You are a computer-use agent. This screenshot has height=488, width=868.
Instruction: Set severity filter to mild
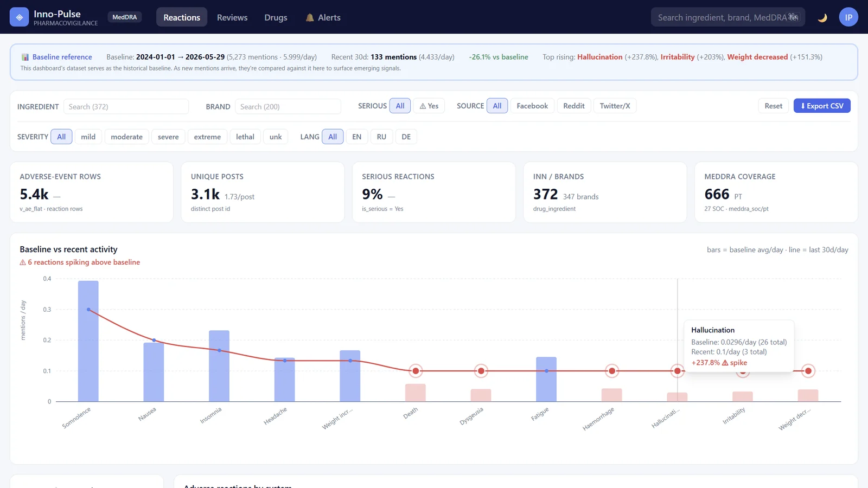88,137
